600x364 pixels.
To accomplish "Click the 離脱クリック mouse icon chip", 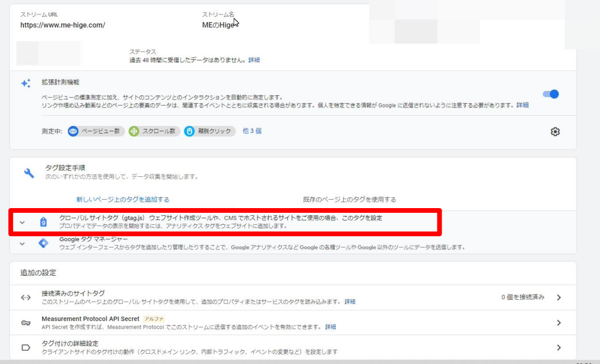I will pos(189,131).
